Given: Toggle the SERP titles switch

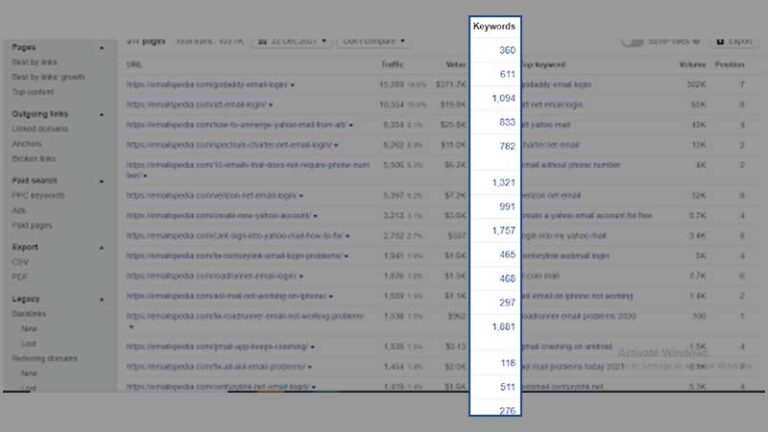Looking at the screenshot, I should 632,42.
